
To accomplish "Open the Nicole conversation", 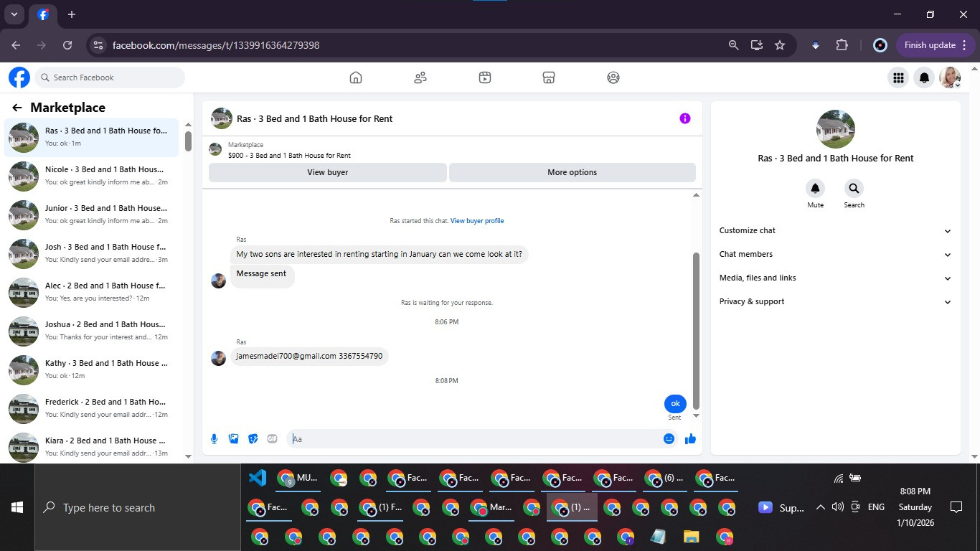I will click(92, 176).
